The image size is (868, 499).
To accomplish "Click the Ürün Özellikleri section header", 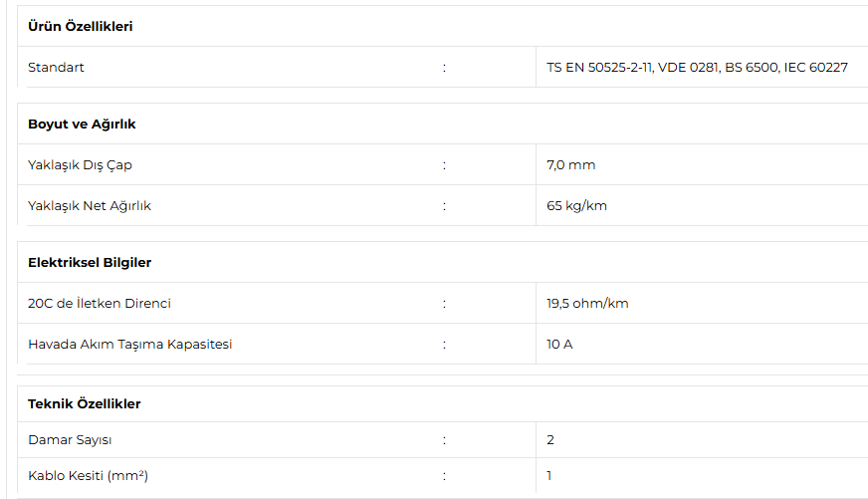I will (81, 26).
